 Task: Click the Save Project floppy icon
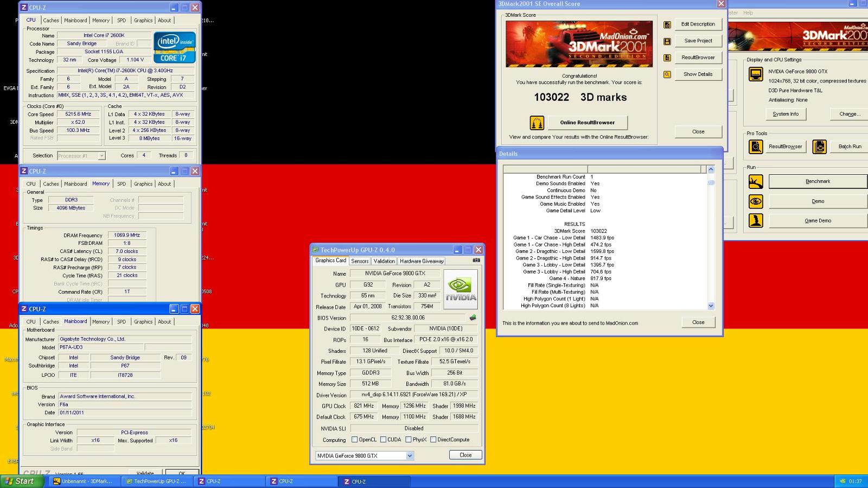pyautogui.click(x=667, y=41)
